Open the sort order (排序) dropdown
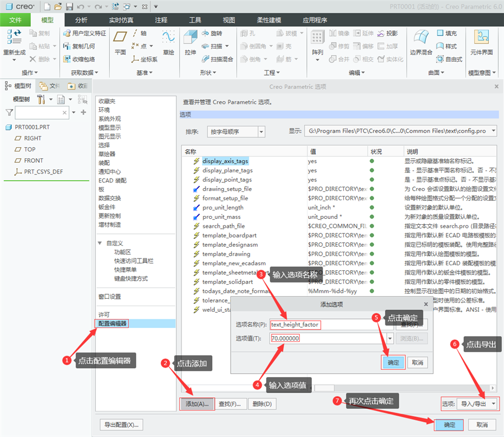Viewport: 504px width, 437px height. [x=262, y=131]
